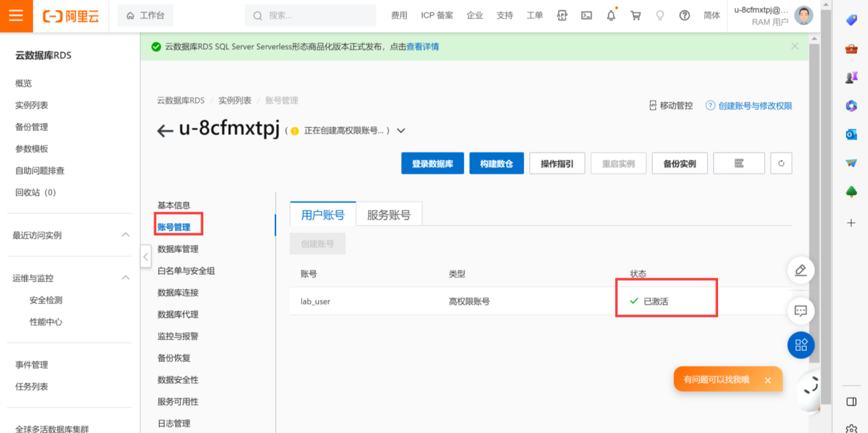Click the 备份实例 button
The width and height of the screenshot is (868, 433).
coord(679,163)
